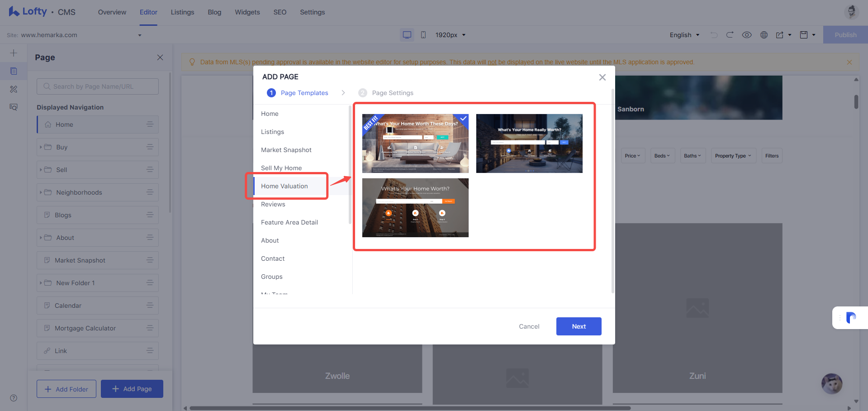Viewport: 868px width, 411px height.
Task: Switch to mobile device preview icon
Action: (423, 35)
